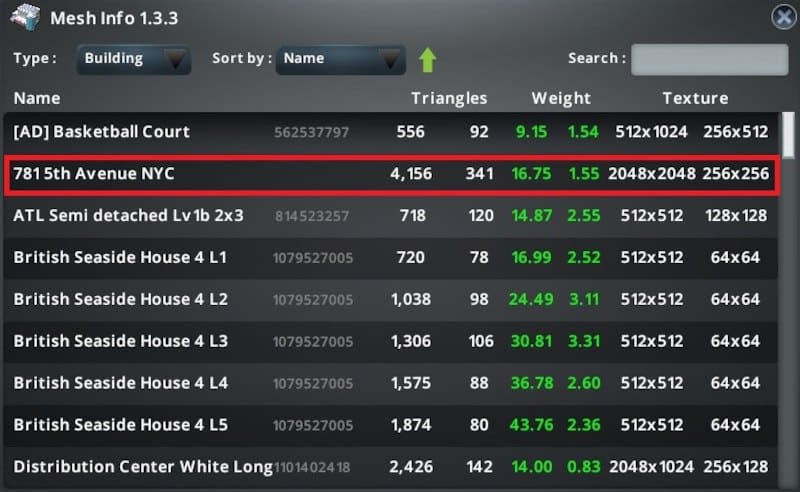Select British Seaside House 4 L1
The width and height of the screenshot is (800, 492).
(x=120, y=257)
